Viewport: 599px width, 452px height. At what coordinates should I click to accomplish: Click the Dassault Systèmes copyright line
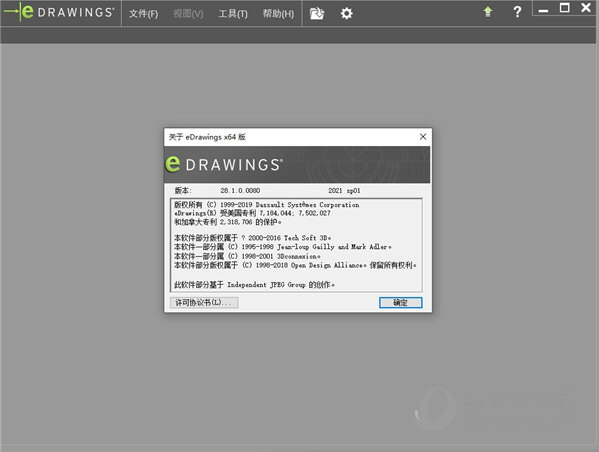[267, 205]
